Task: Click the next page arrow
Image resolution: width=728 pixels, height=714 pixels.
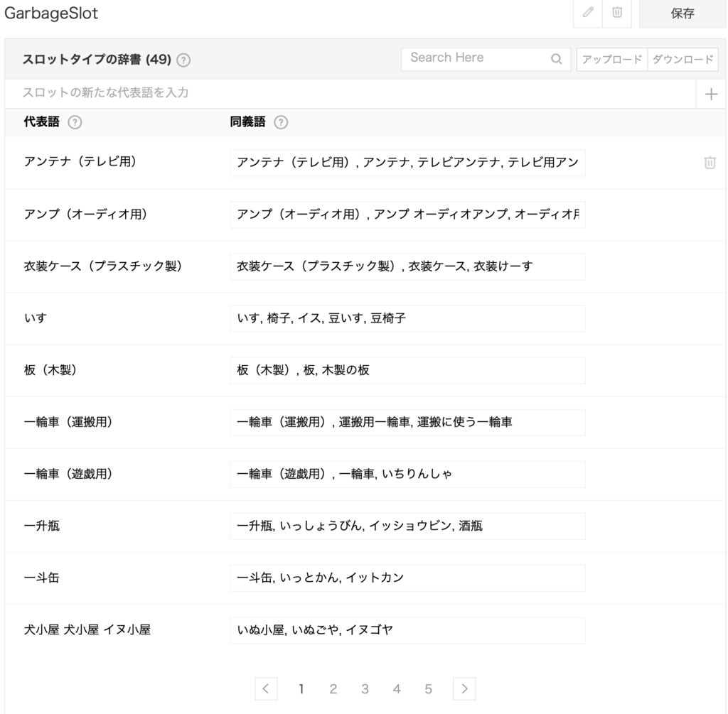Action: (464, 688)
